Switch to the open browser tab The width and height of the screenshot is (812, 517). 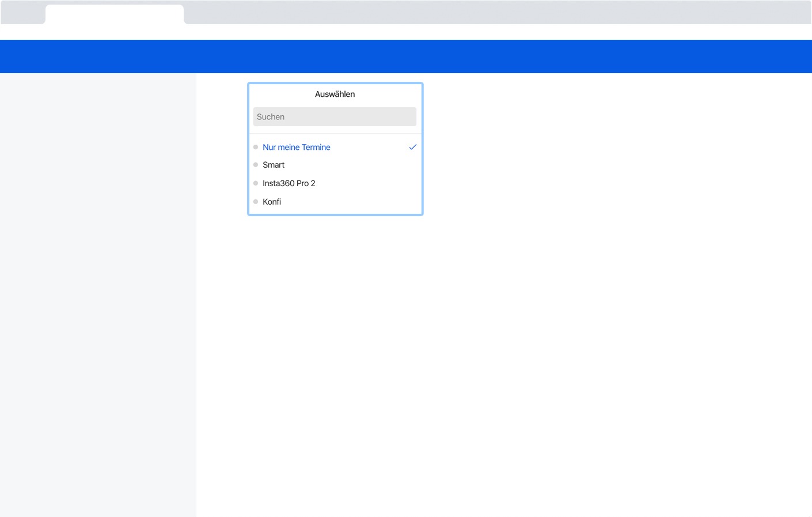[114, 14]
